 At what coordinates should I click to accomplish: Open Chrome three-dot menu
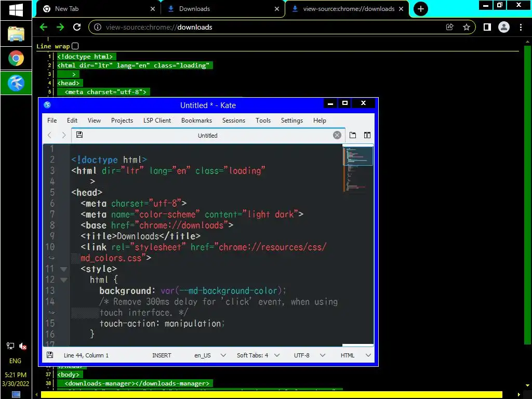click(x=521, y=27)
